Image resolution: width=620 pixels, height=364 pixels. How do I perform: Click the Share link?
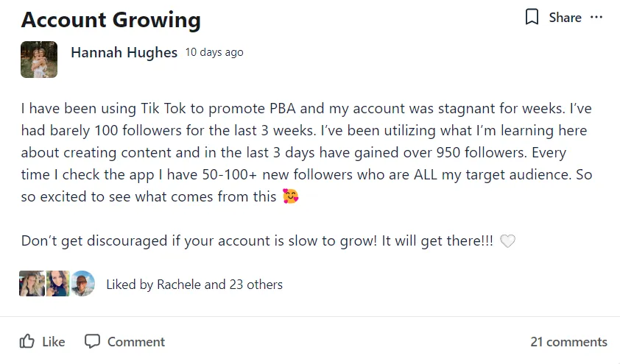pyautogui.click(x=565, y=18)
